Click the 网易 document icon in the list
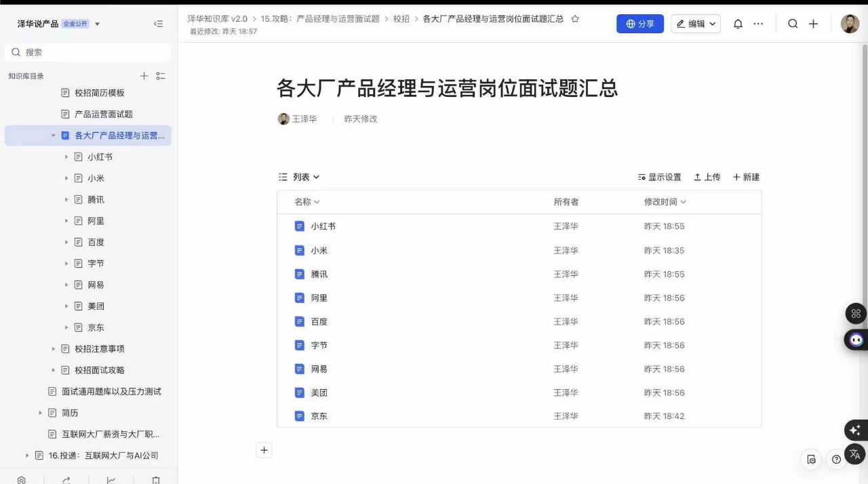 coord(300,369)
